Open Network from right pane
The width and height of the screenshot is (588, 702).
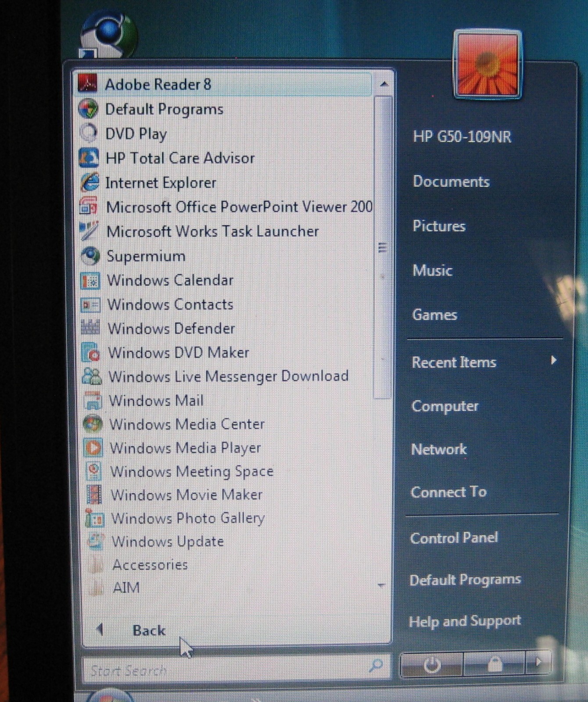coord(439,449)
